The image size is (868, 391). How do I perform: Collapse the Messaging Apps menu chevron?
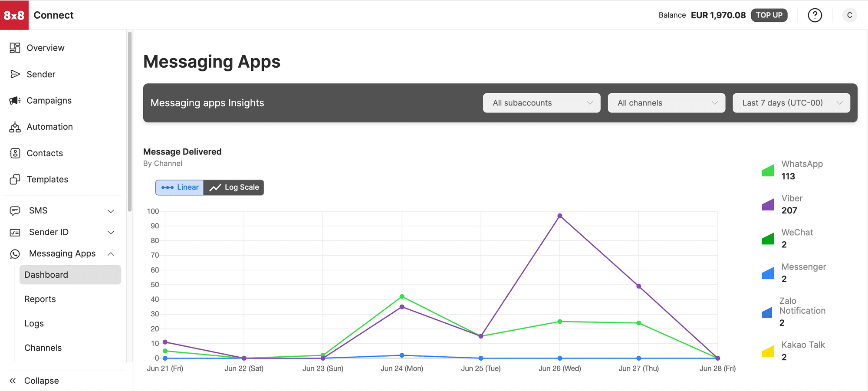pos(111,254)
